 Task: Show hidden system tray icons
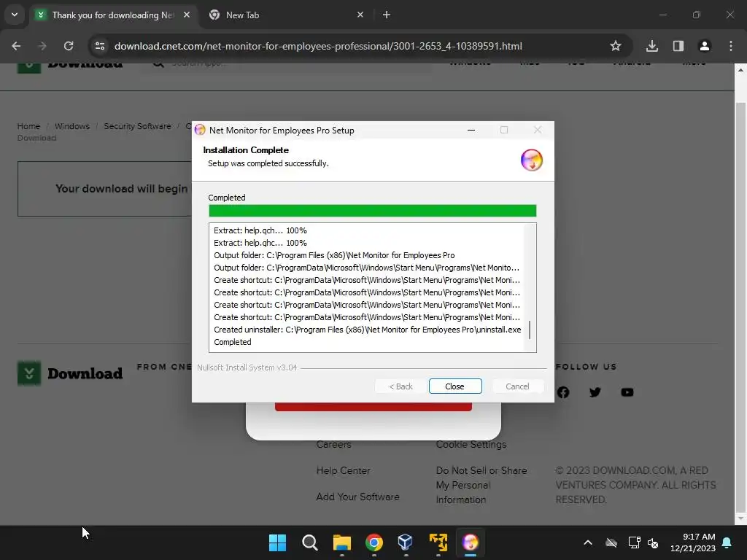click(588, 542)
